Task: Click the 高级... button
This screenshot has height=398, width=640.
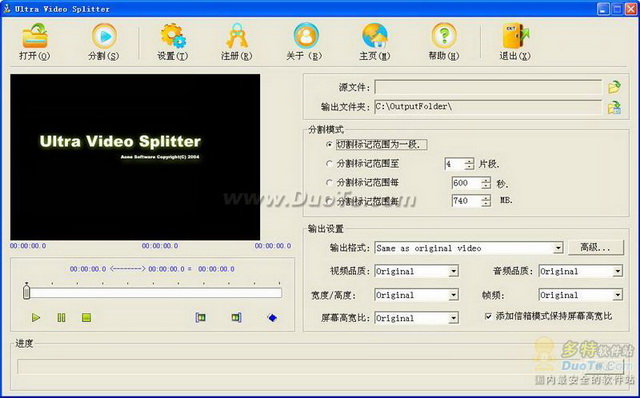Action: (596, 247)
